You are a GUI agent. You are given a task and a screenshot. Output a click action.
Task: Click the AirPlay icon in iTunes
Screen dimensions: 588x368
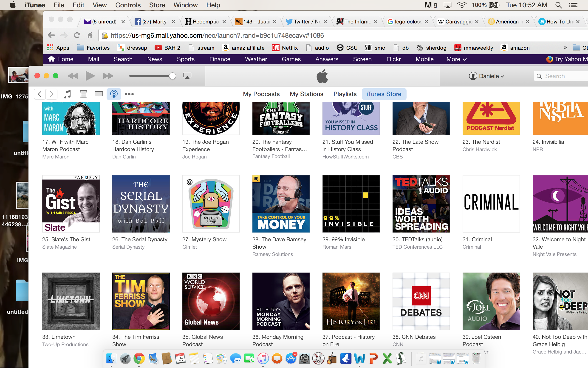tap(187, 76)
